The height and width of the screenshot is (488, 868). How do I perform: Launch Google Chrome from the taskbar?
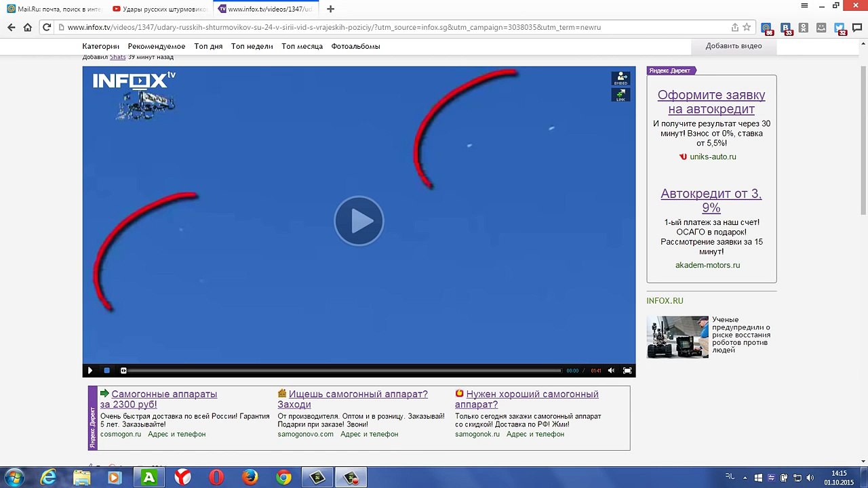pos(283,478)
